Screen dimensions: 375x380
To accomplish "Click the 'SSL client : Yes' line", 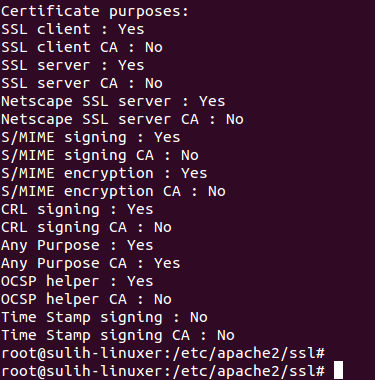I will click(73, 29).
